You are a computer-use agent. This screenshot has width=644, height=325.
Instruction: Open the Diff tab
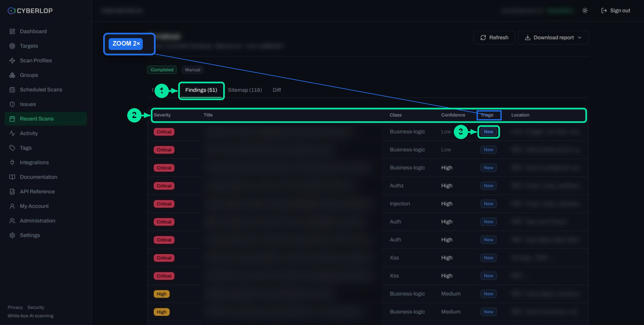(x=276, y=90)
